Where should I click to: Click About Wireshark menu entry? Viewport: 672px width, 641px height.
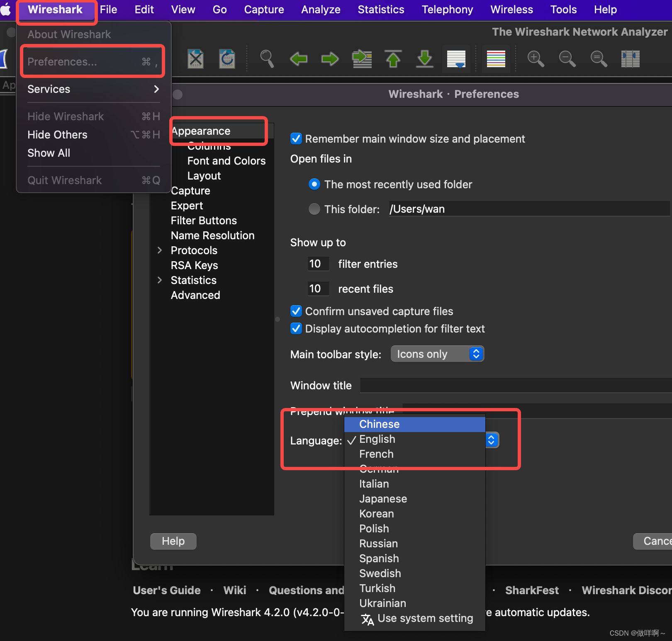pyautogui.click(x=94, y=34)
